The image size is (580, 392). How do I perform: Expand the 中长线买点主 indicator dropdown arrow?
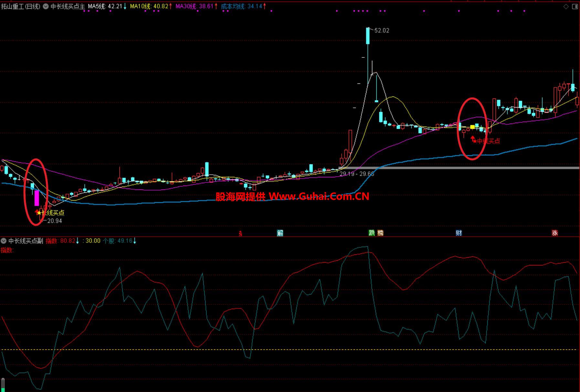click(46, 6)
